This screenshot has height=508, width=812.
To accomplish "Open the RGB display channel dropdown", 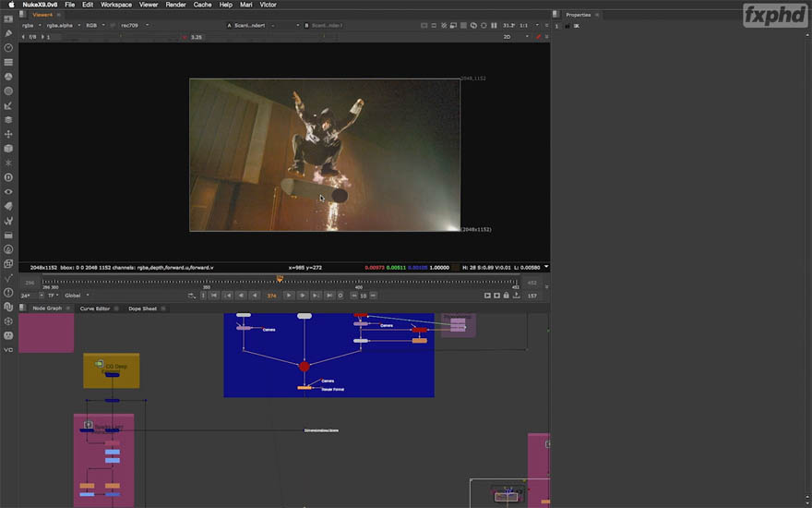I will pos(95,26).
